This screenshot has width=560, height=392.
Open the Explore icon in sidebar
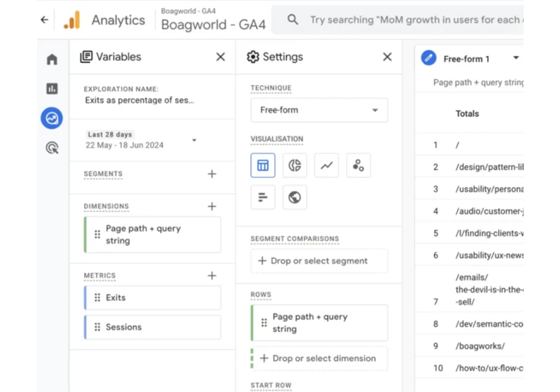pyautogui.click(x=52, y=118)
